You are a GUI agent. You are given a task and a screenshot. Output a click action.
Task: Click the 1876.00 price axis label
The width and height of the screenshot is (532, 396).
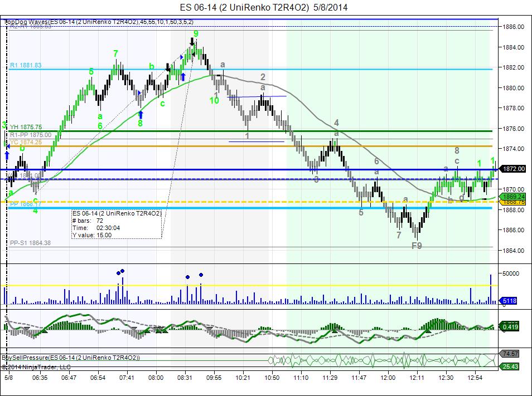click(514, 129)
